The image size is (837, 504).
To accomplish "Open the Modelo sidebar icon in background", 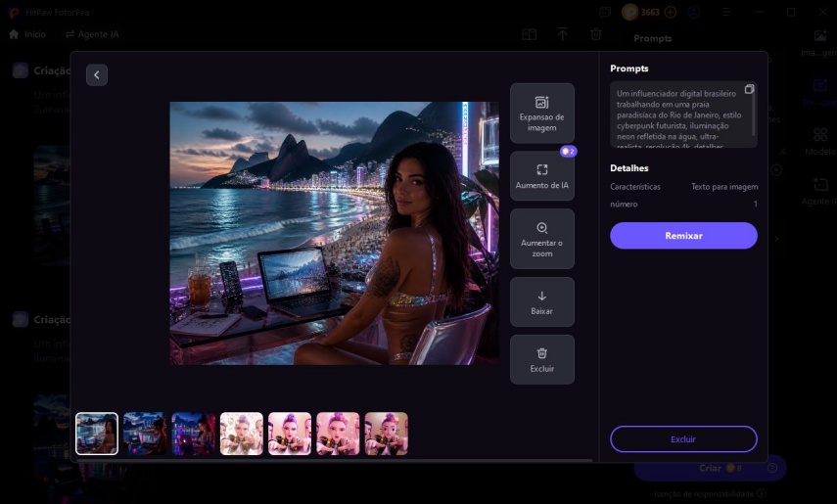I will click(x=820, y=142).
